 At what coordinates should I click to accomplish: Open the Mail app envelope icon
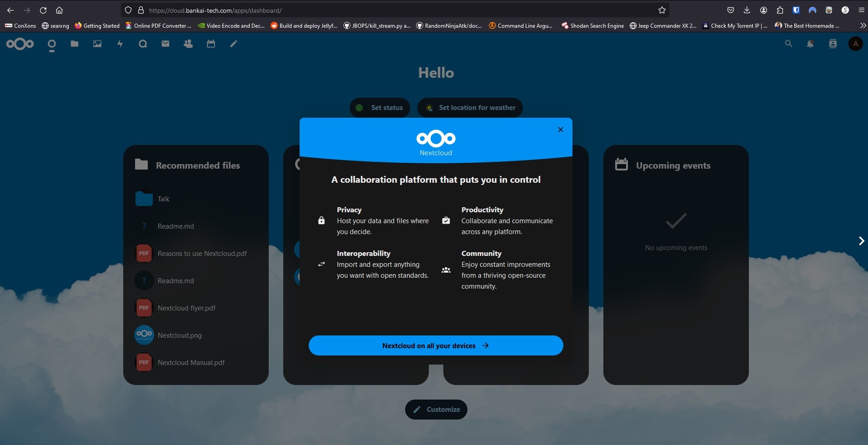165,44
